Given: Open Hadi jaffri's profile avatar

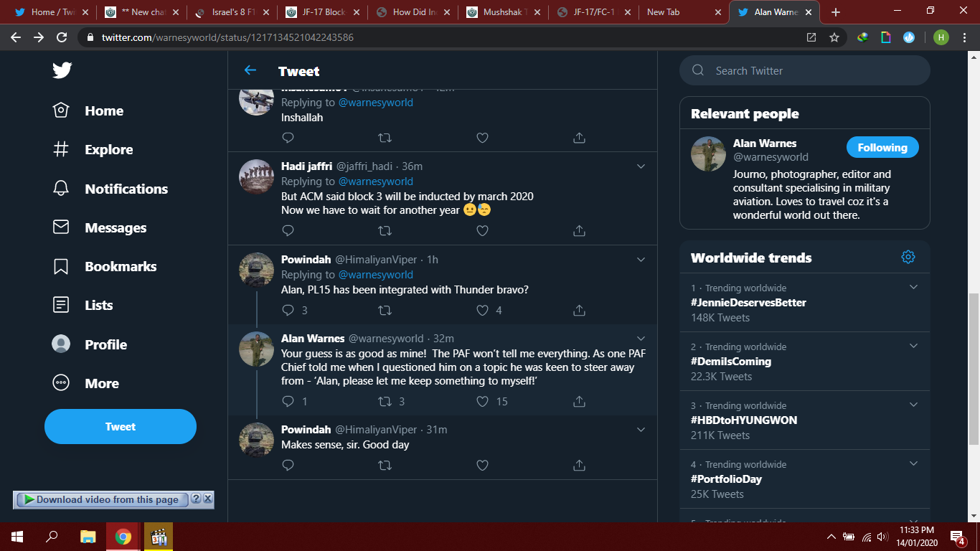Looking at the screenshot, I should (x=256, y=176).
